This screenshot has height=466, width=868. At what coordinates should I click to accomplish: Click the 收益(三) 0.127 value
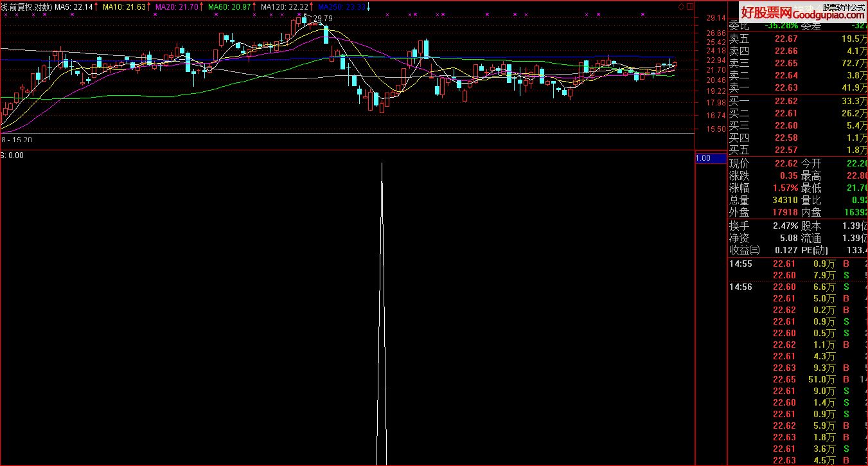click(x=786, y=251)
